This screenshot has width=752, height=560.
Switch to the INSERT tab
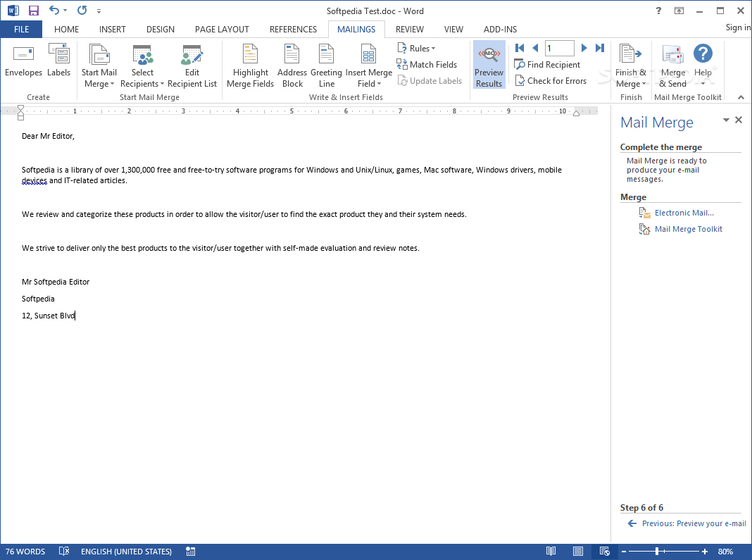pos(112,30)
